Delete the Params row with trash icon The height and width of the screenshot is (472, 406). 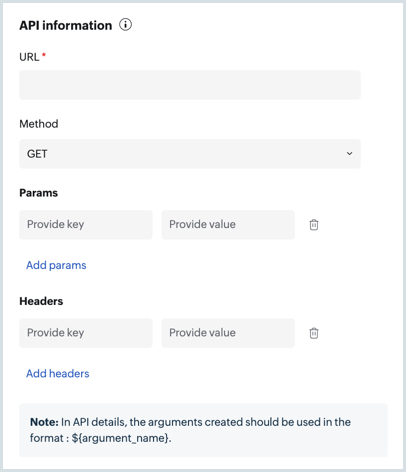pos(314,225)
